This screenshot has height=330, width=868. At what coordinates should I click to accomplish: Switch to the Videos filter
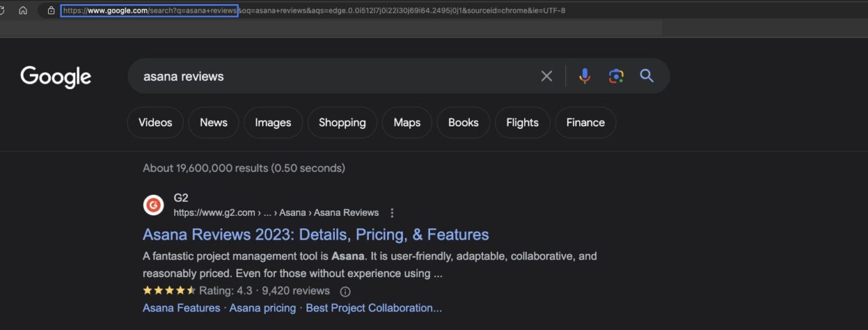coord(155,123)
